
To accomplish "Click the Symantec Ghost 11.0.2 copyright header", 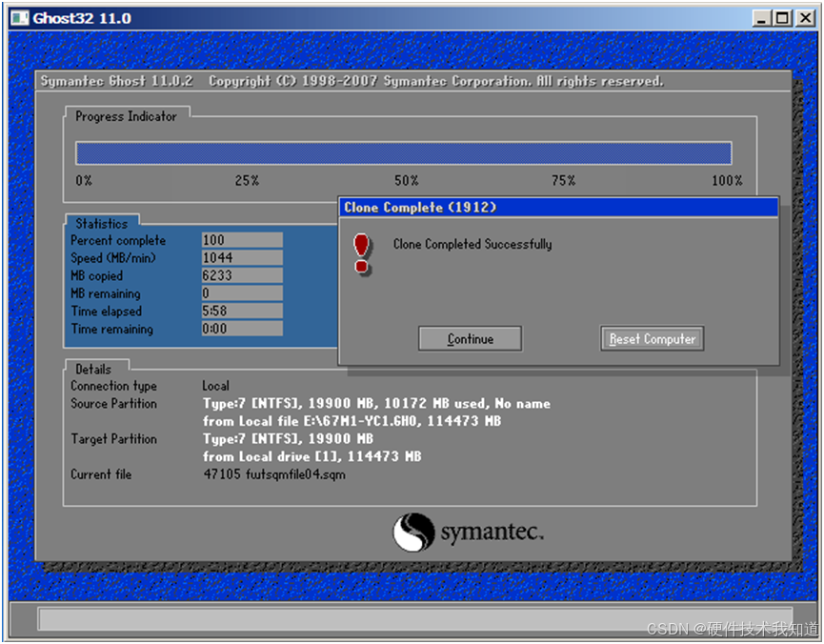I will click(x=352, y=81).
